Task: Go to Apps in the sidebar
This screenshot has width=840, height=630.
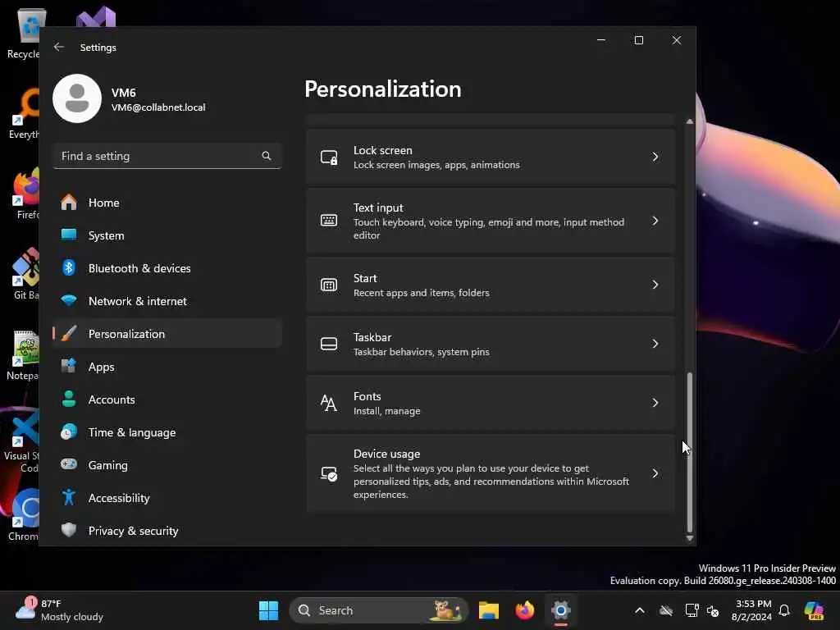Action: [x=167, y=367]
